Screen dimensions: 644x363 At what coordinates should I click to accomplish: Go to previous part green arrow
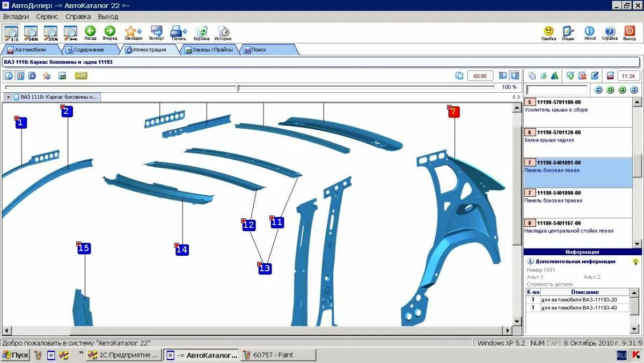click(610, 90)
